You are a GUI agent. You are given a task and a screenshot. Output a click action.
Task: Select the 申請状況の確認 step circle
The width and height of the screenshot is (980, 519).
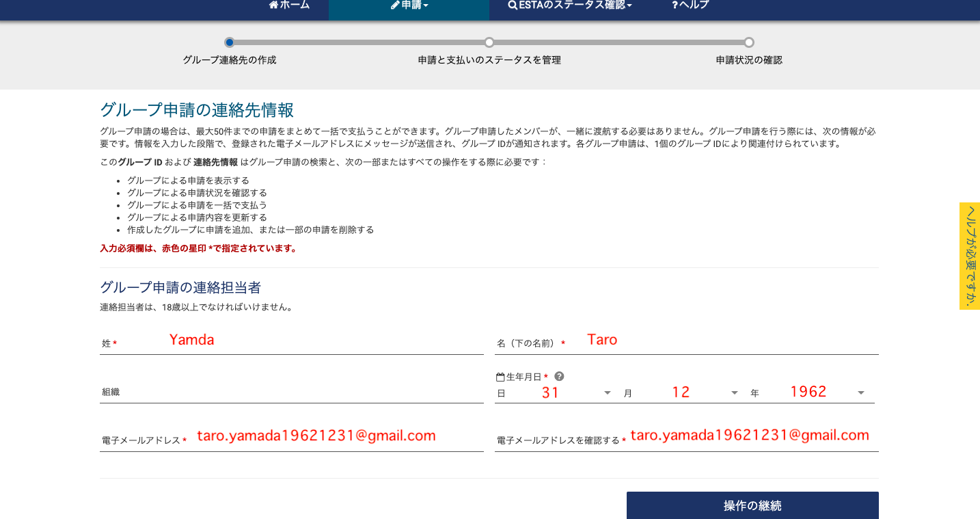749,42
